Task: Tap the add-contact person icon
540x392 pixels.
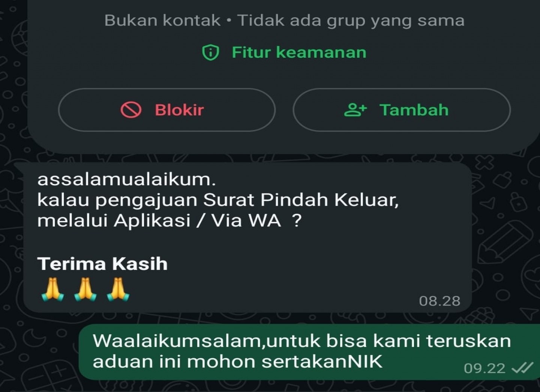Action: click(x=355, y=110)
